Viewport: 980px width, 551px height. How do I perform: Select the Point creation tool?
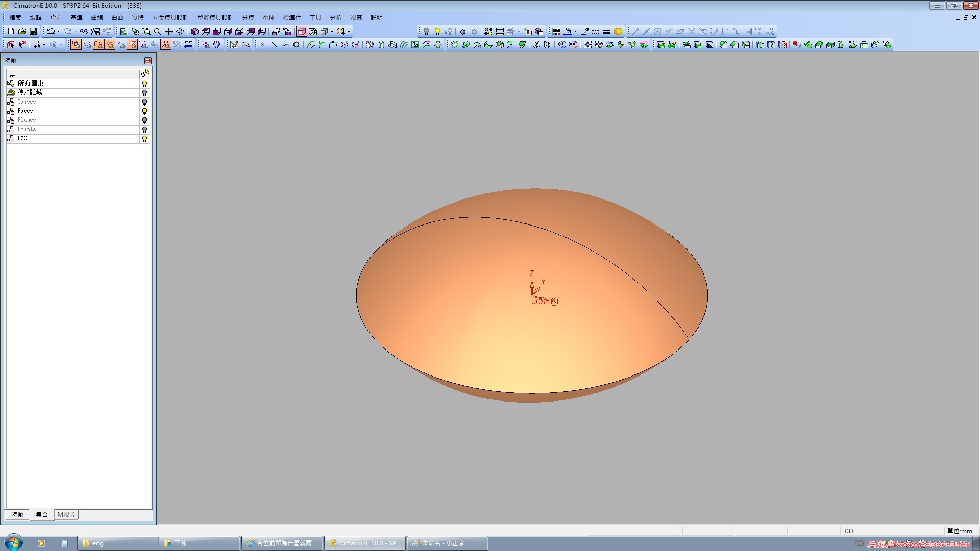pyautogui.click(x=262, y=45)
